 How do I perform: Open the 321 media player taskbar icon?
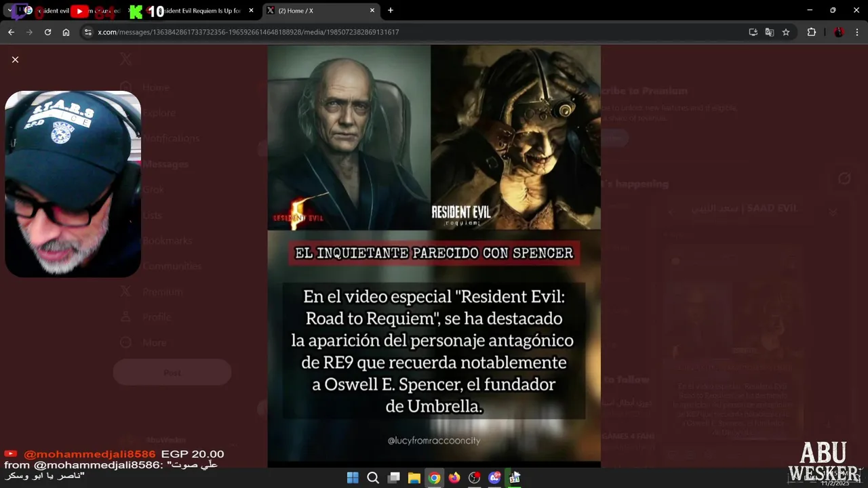[515, 478]
